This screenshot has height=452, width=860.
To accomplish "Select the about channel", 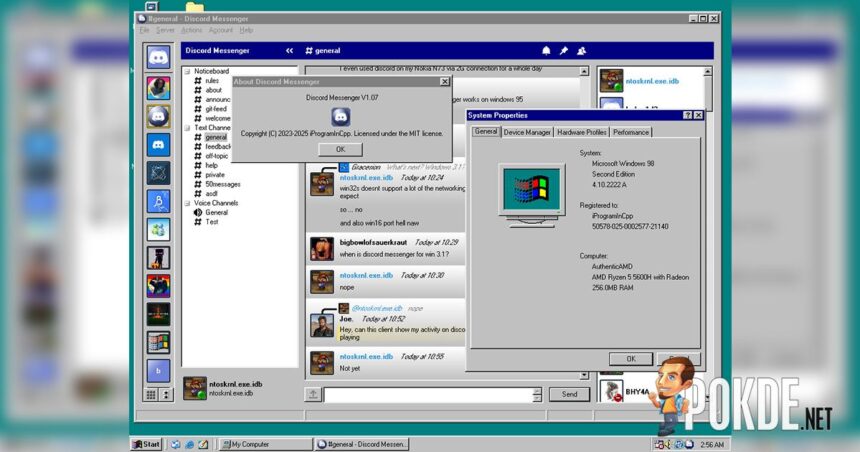I will click(x=213, y=90).
